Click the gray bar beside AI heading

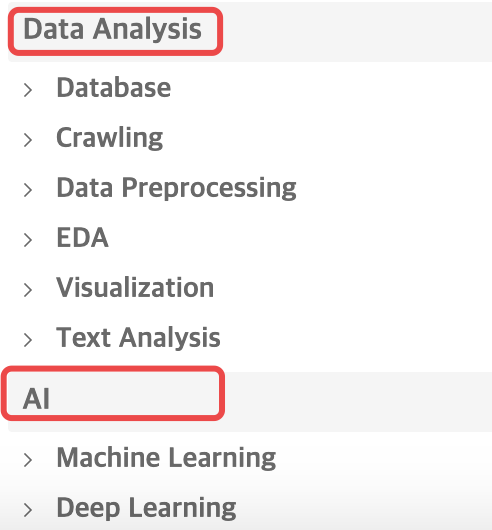[x=358, y=402]
